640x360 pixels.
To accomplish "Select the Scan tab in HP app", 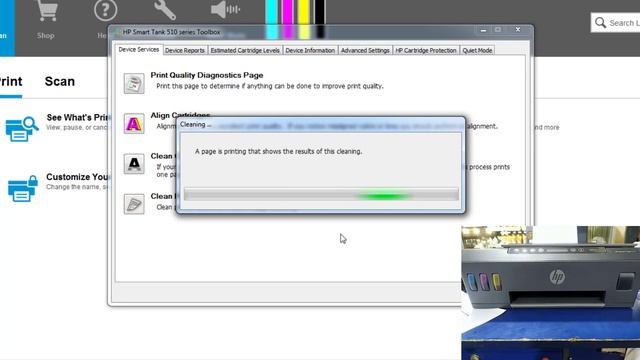I will click(60, 81).
